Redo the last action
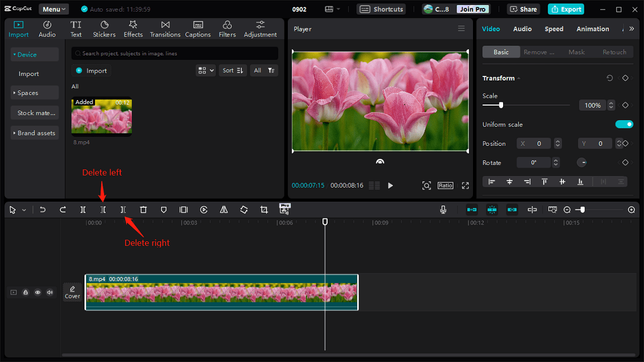 [63, 209]
